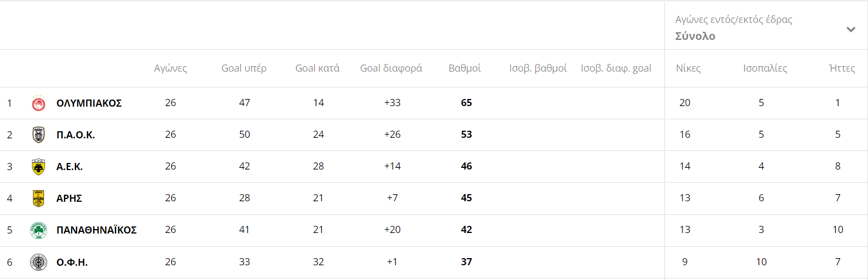The image size is (868, 280).
Task: Click the Olympiakos team crest icon
Action: 38,103
